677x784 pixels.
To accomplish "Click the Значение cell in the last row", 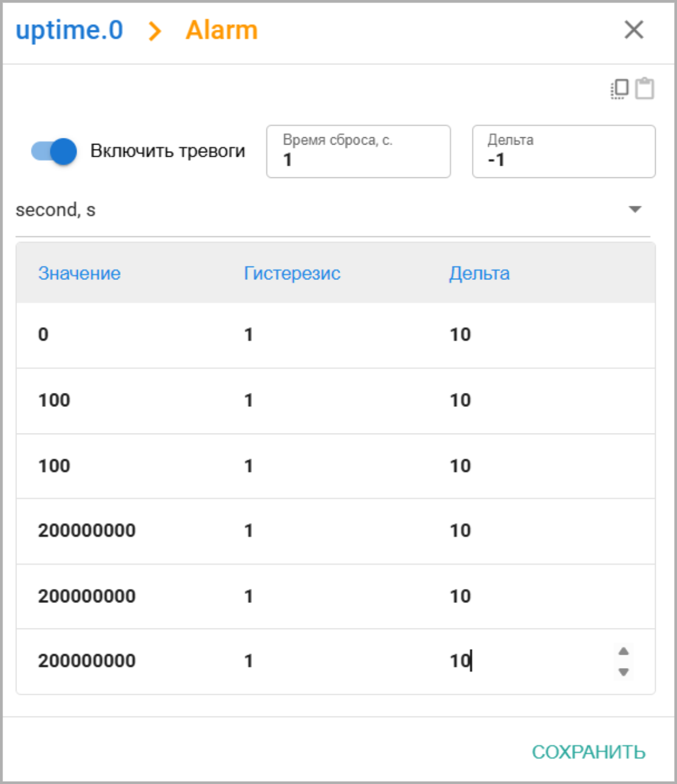I will tap(87, 661).
